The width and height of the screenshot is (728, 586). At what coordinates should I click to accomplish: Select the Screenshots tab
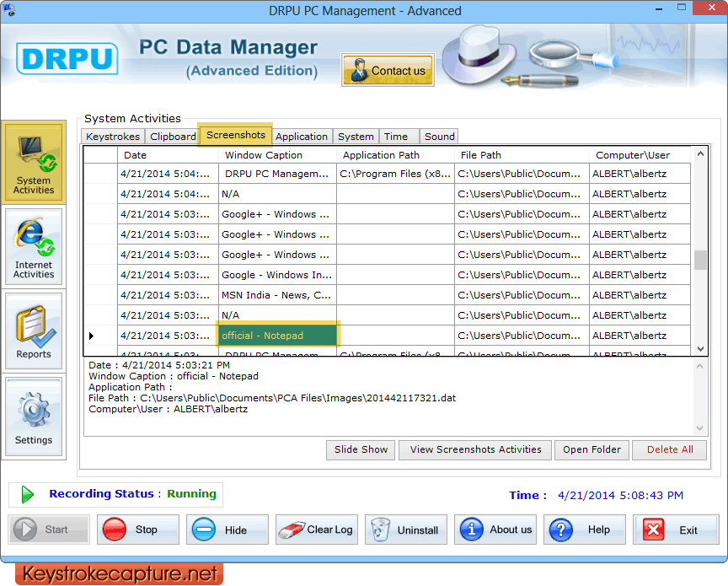pyautogui.click(x=235, y=135)
